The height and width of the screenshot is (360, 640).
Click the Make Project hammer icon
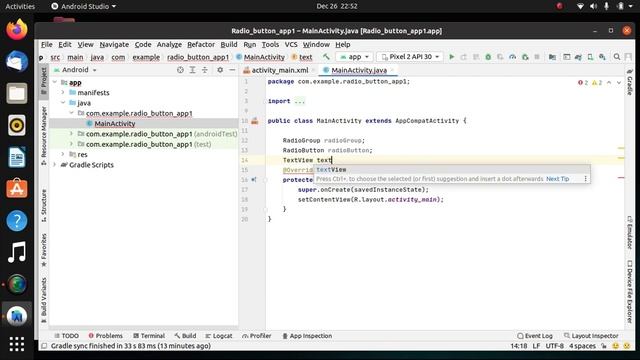tap(326, 57)
